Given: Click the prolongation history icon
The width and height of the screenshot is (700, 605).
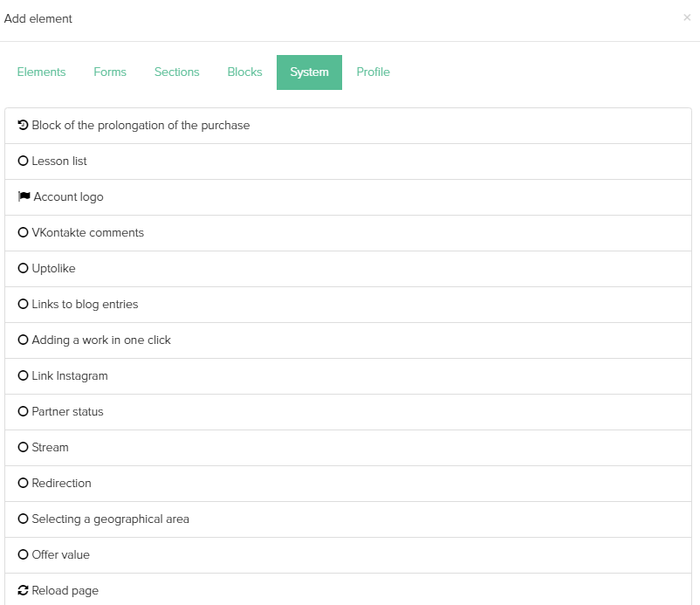Looking at the screenshot, I should (23, 125).
